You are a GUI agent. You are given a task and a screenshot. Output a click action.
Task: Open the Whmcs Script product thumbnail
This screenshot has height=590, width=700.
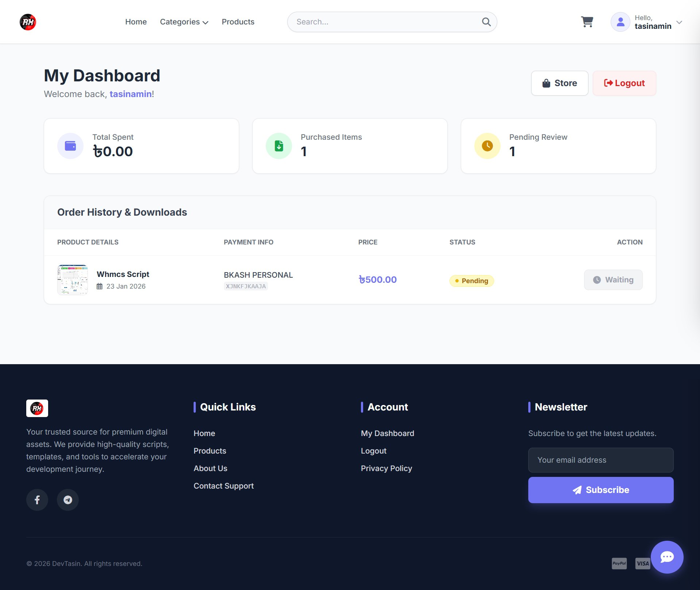[73, 280]
